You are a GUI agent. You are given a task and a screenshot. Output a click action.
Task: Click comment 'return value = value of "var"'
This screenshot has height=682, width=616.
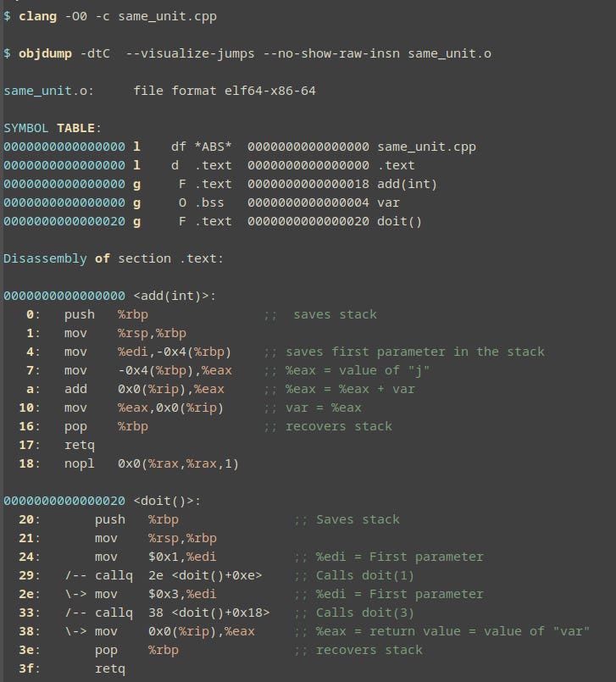[480, 631]
